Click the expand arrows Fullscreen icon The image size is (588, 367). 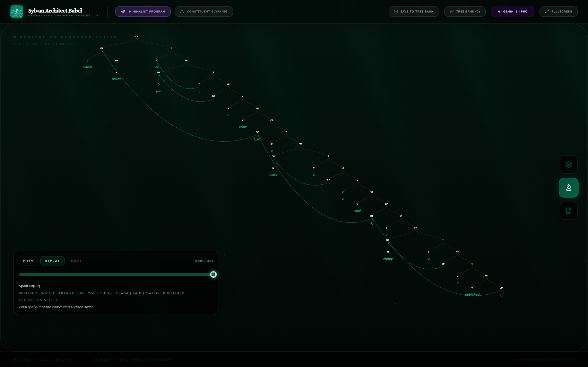coord(547,12)
